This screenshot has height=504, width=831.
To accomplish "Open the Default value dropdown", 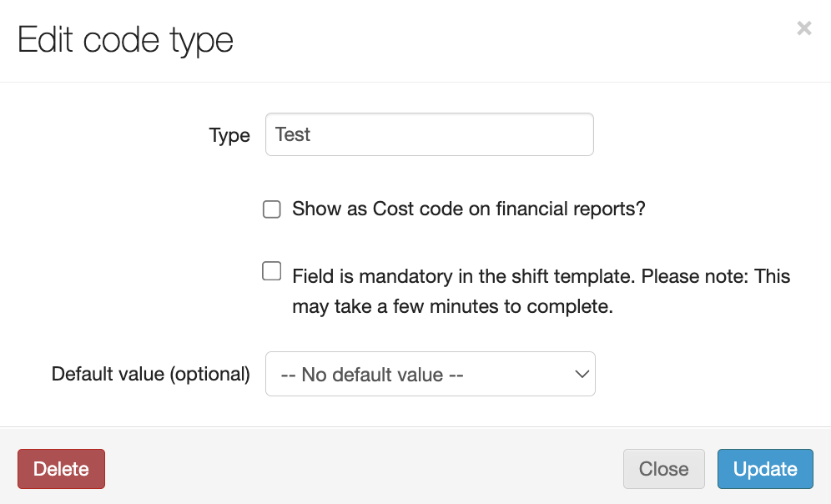I will click(430, 374).
